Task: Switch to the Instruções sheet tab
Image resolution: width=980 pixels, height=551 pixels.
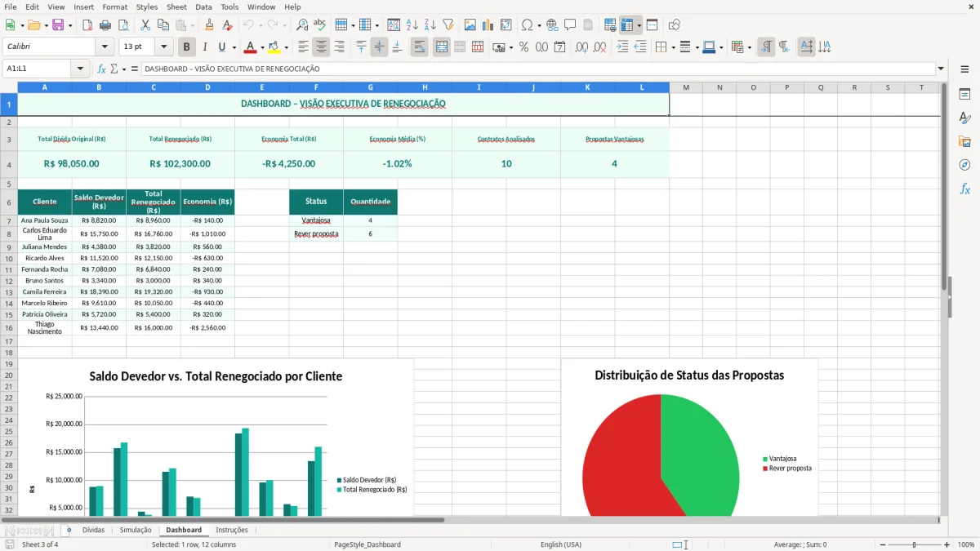Action: click(x=232, y=530)
